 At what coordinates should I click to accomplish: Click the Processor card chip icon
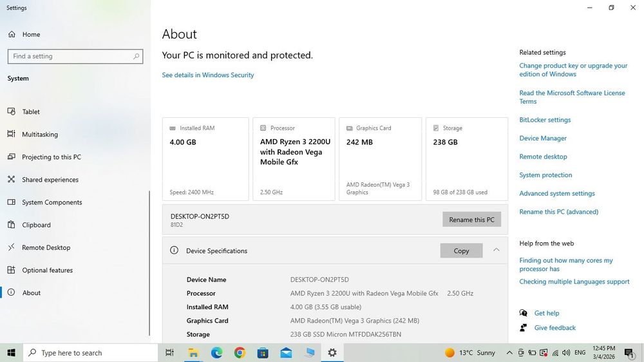click(263, 128)
